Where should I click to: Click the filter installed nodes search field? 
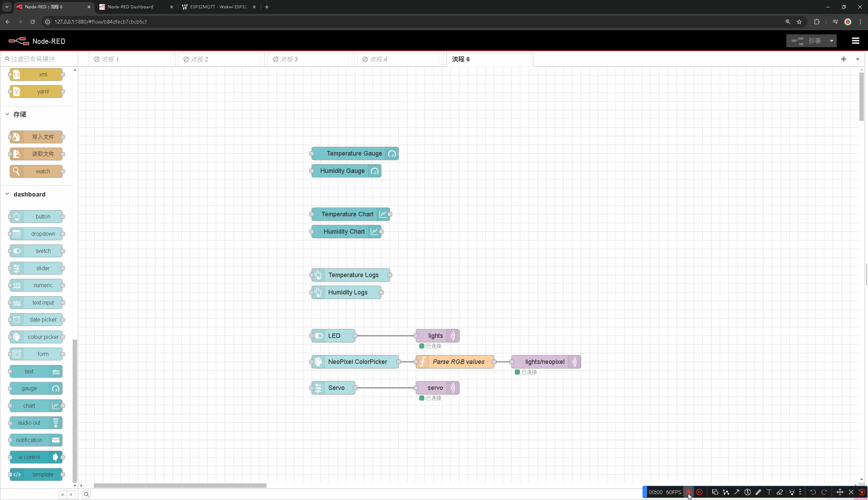(x=38, y=59)
